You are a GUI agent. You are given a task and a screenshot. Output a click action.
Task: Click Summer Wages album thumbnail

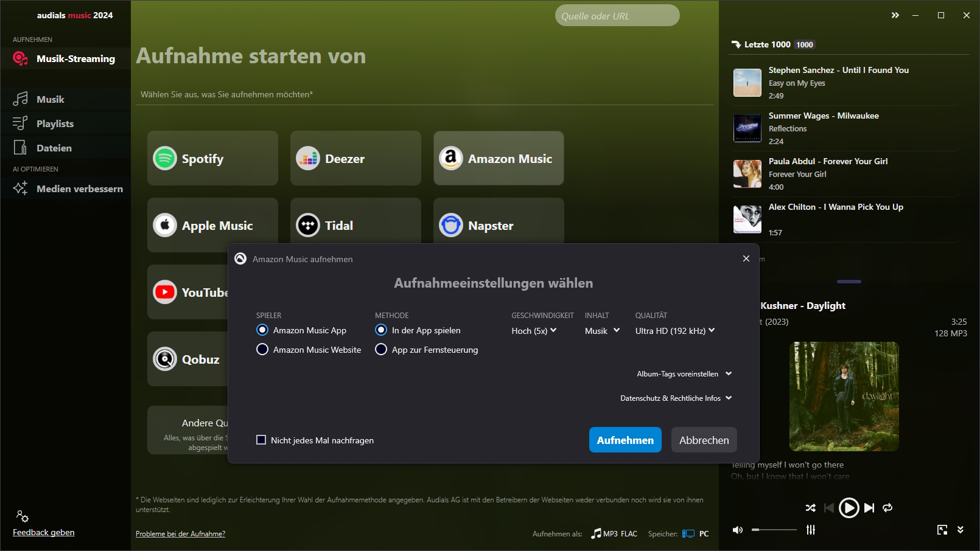coord(747,128)
